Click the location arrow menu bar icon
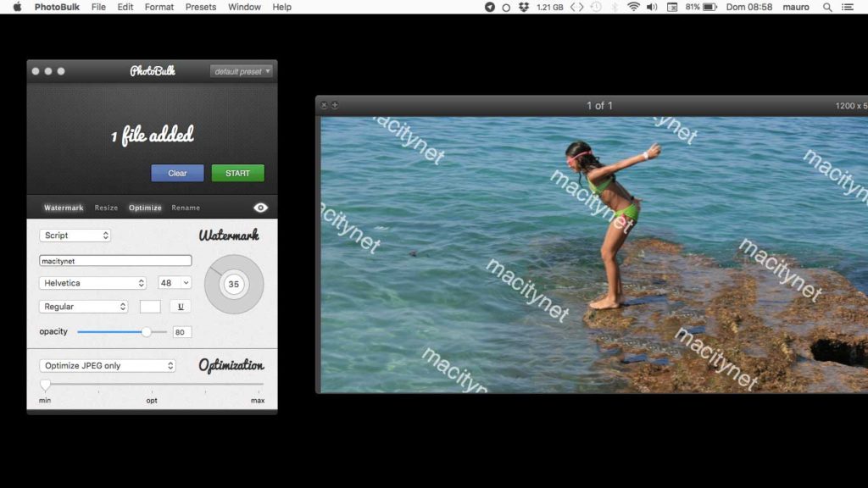 [x=489, y=7]
